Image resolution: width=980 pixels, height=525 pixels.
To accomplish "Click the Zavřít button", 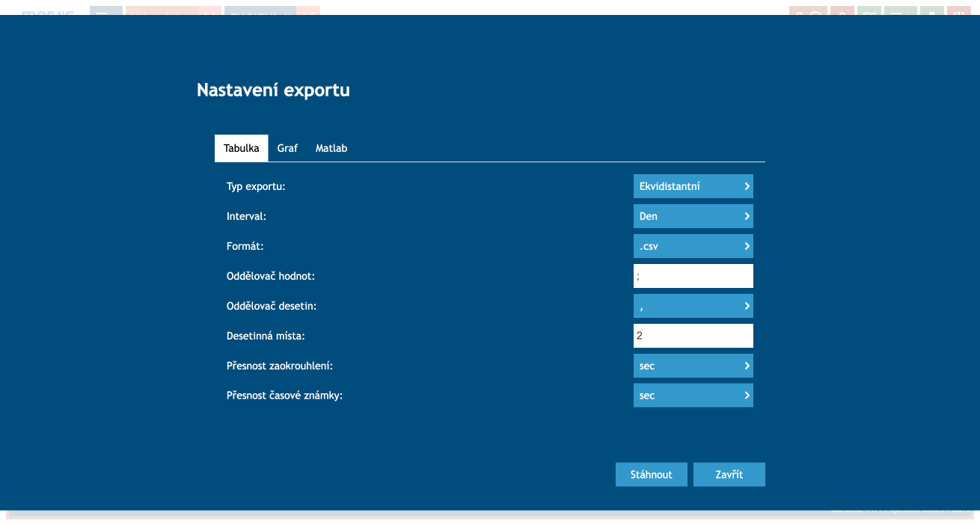I will point(729,474).
